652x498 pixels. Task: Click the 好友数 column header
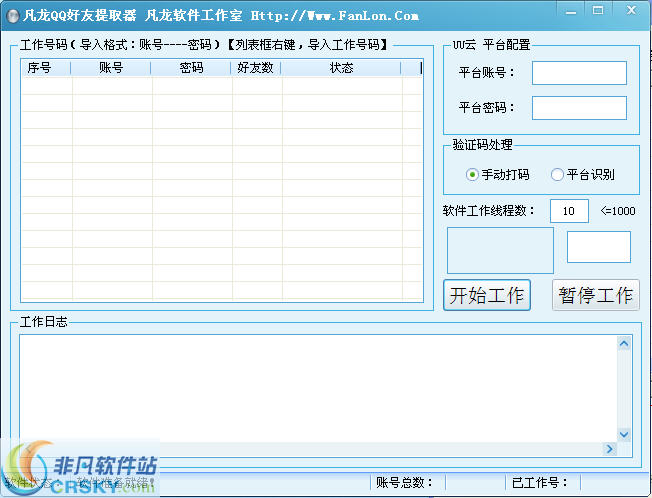pyautogui.click(x=256, y=68)
